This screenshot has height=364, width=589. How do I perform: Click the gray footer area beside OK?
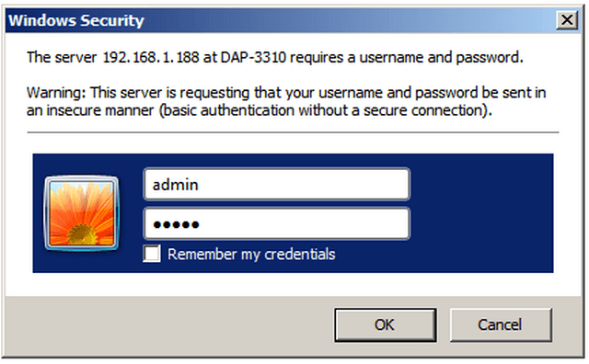(x=169, y=325)
